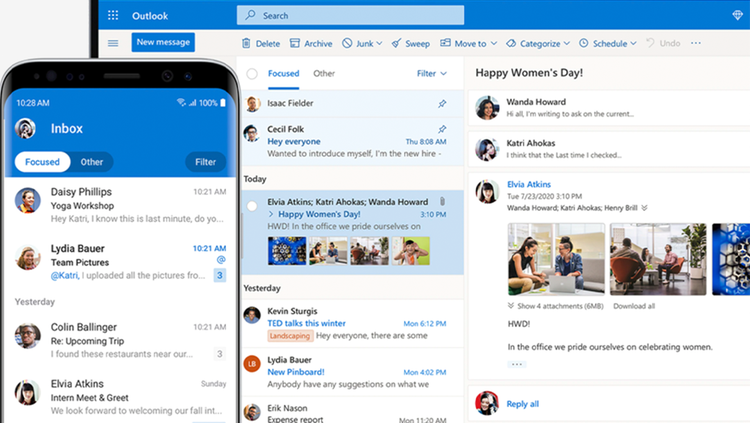Tap the 3 conversation count on Team Pictures

point(220,275)
